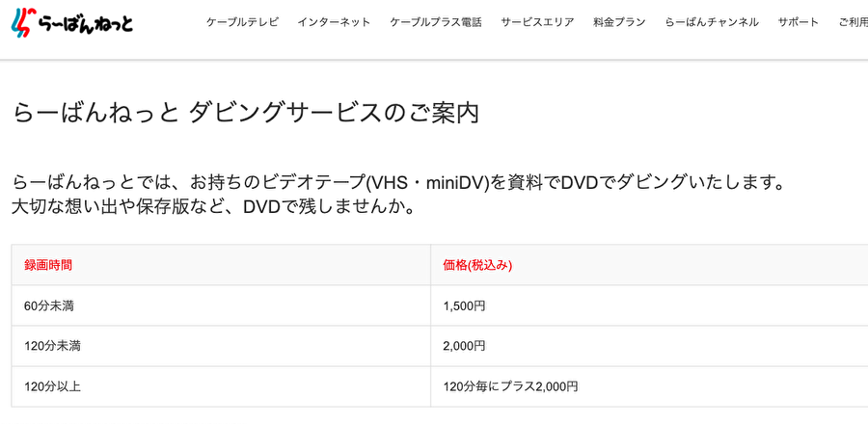Open the インターネット menu

tap(334, 22)
